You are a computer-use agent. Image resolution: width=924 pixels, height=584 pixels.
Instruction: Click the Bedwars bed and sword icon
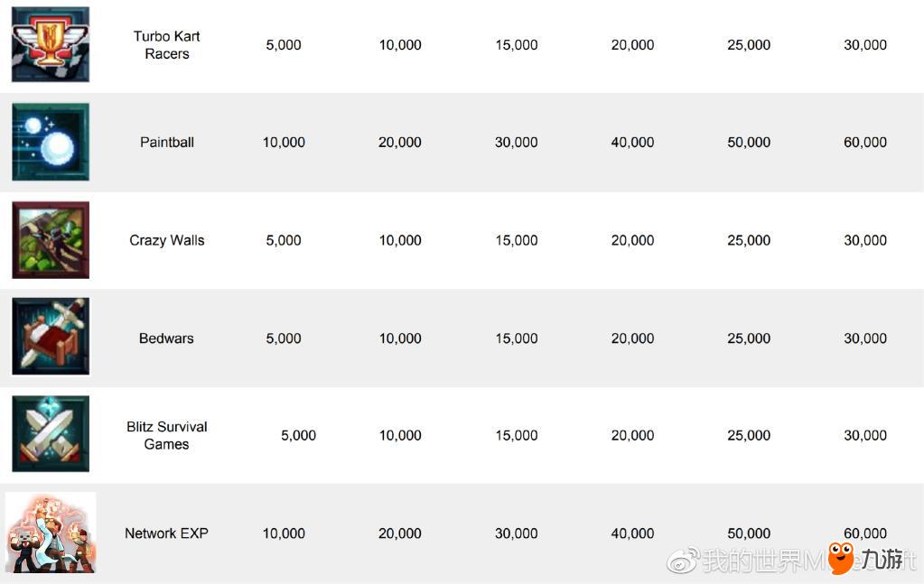click(51, 336)
